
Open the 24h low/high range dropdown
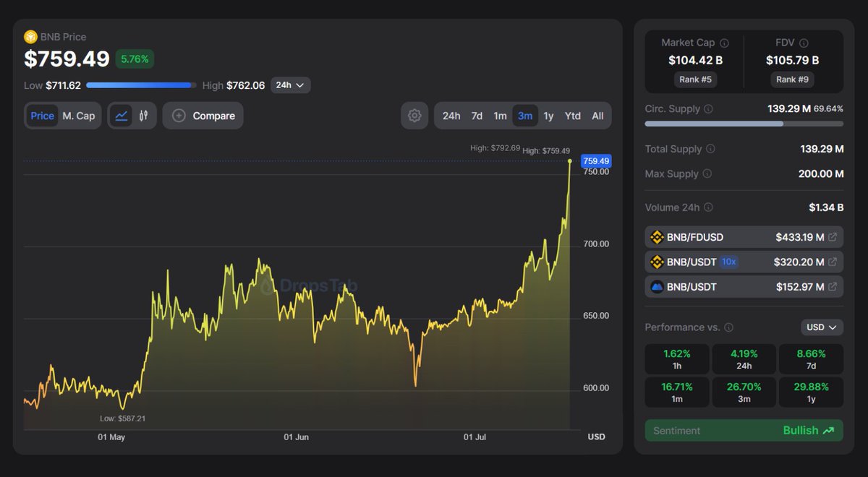click(x=291, y=85)
